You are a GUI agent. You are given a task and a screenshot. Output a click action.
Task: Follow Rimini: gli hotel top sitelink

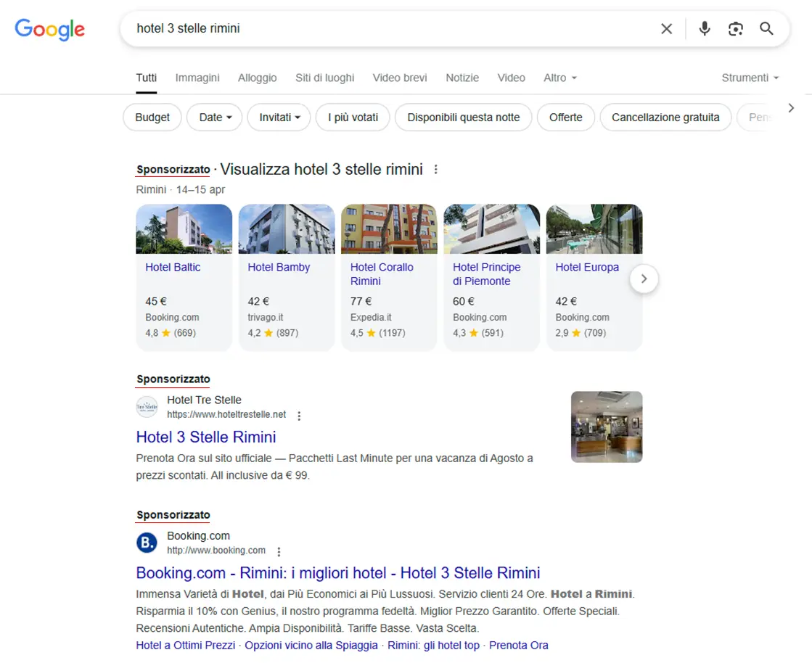(433, 646)
